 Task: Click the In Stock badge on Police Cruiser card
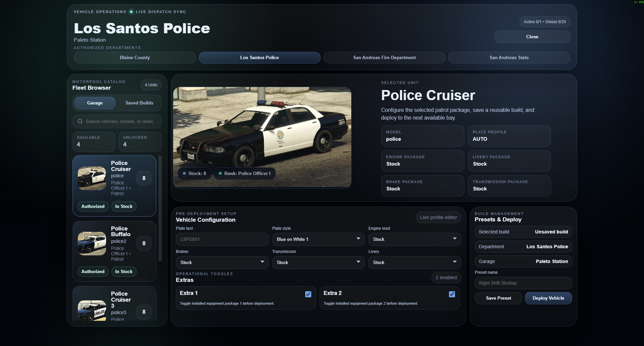[124, 206]
